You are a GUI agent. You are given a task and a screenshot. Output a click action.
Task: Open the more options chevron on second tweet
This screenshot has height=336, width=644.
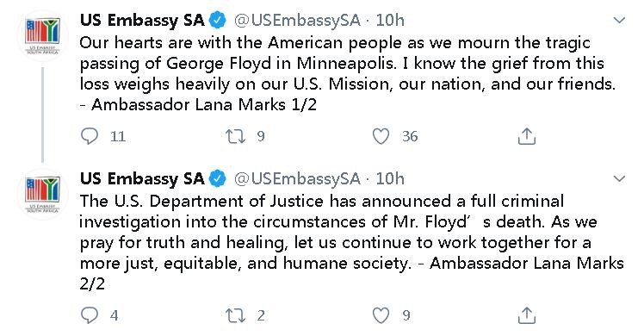[x=619, y=178]
